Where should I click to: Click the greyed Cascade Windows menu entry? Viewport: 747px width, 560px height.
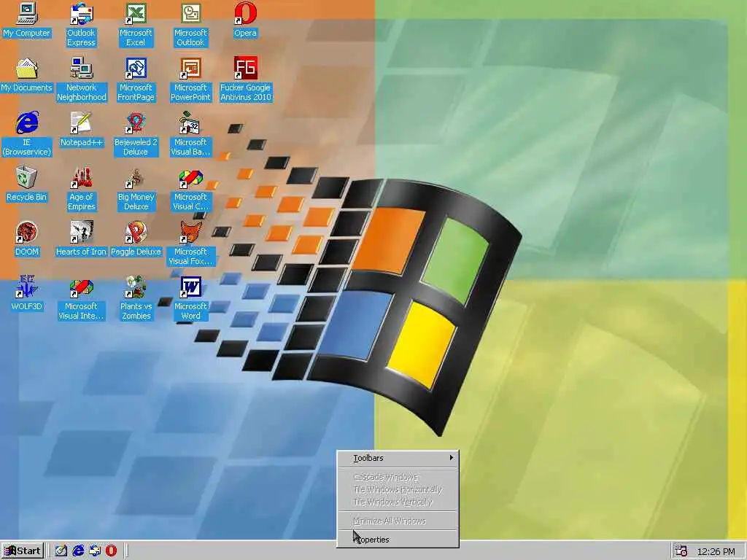(398, 477)
